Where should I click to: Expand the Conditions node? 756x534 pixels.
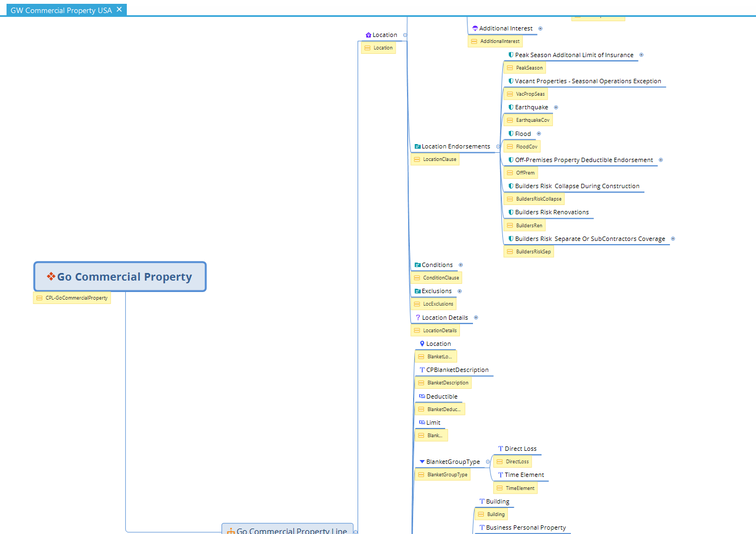460,265
